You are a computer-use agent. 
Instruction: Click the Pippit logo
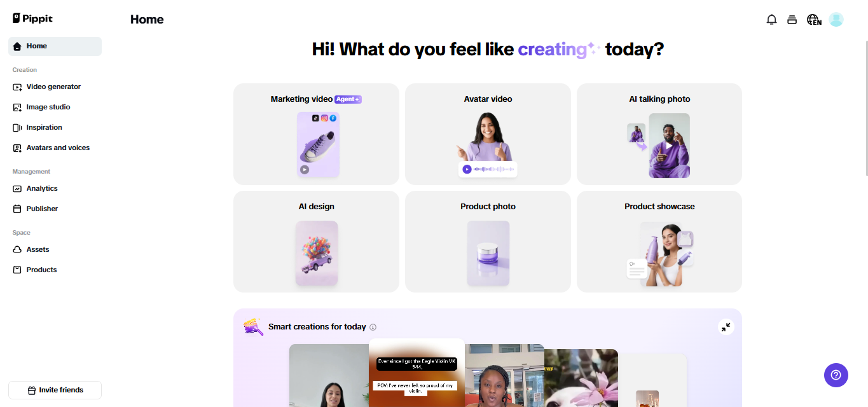[32, 18]
